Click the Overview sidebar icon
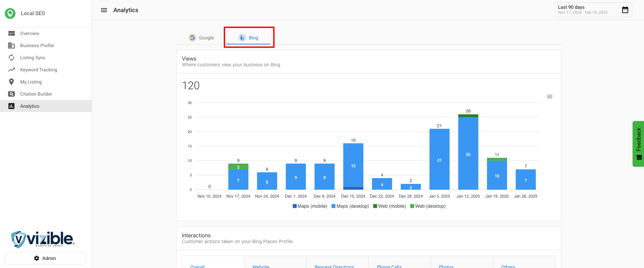The width and height of the screenshot is (644, 268). pos(11,33)
